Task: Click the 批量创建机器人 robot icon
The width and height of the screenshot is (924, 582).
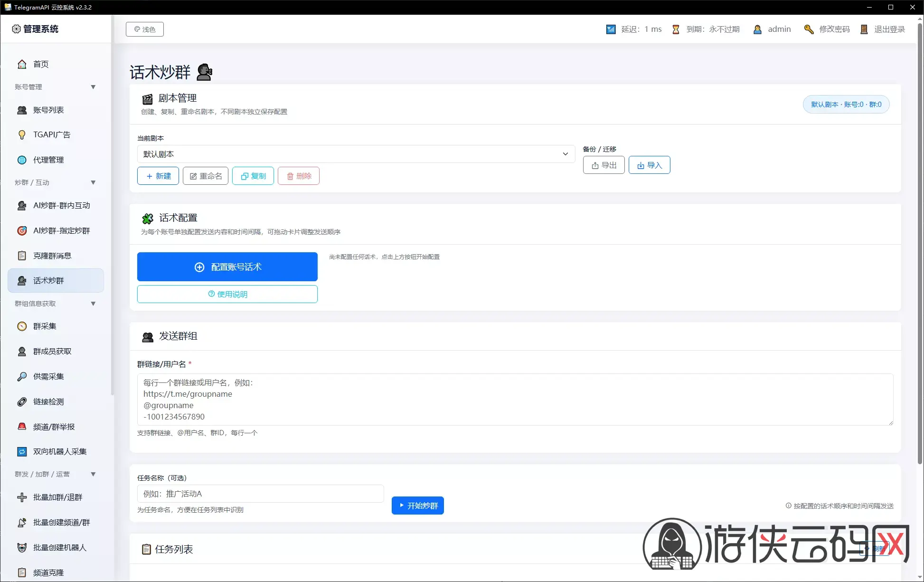Action: 22,548
